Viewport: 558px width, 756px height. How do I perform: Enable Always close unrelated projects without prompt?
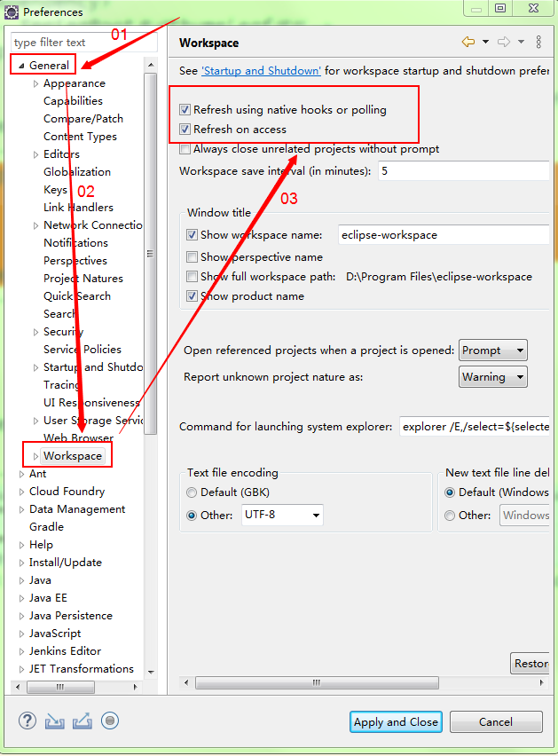coord(185,149)
